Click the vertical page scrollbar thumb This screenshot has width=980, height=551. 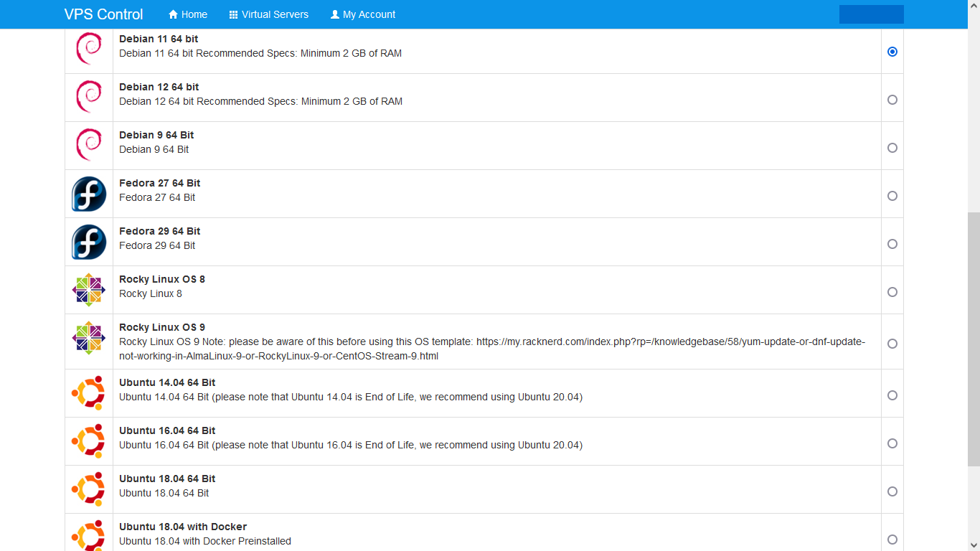(974, 339)
